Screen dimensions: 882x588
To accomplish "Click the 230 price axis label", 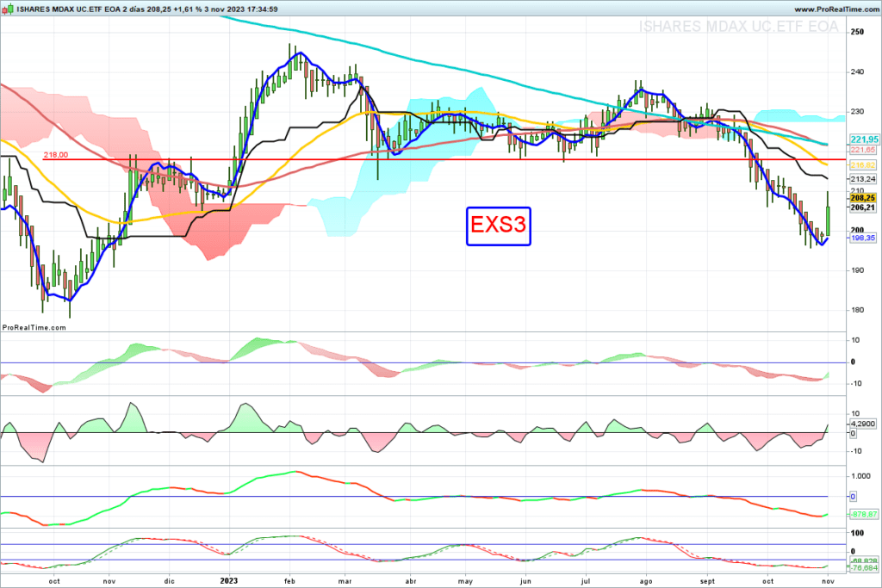I will 857,111.
